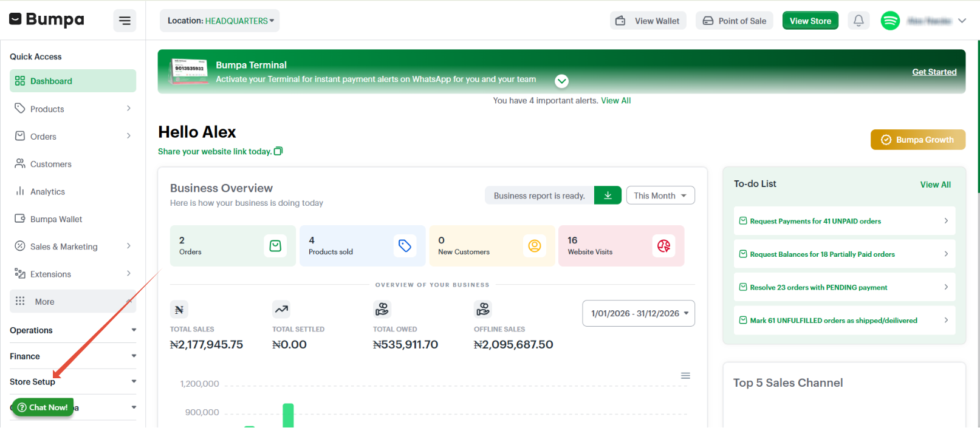
Task: Expand the Bumpa Terminal banner chevron
Action: coord(562,81)
